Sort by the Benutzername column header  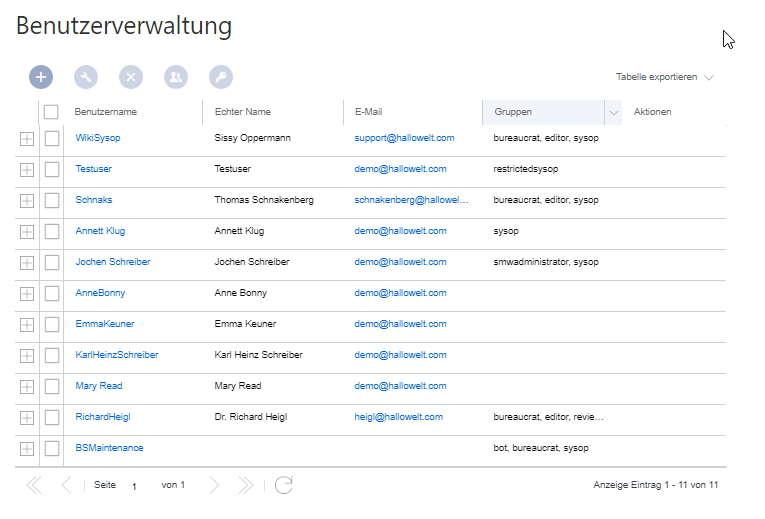pos(105,112)
